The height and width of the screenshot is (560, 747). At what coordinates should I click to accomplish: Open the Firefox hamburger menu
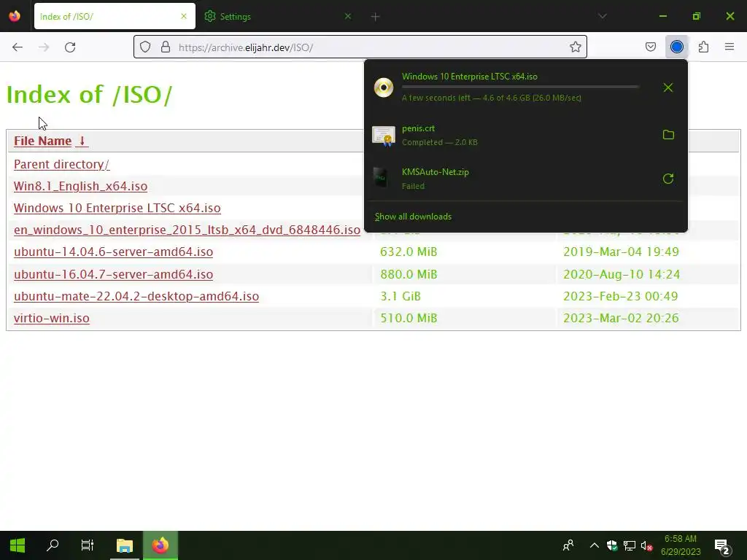click(729, 47)
